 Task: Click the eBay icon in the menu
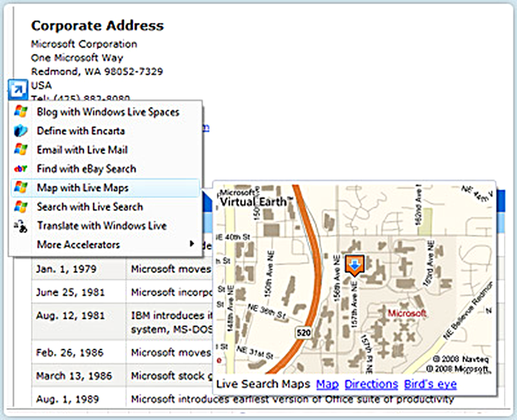[21, 169]
